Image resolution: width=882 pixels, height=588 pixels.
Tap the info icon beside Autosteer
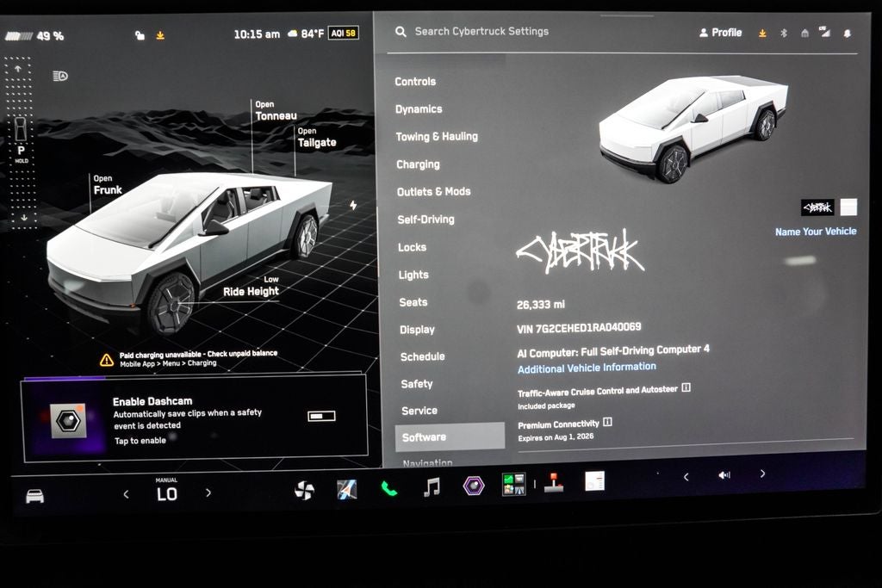tap(686, 387)
